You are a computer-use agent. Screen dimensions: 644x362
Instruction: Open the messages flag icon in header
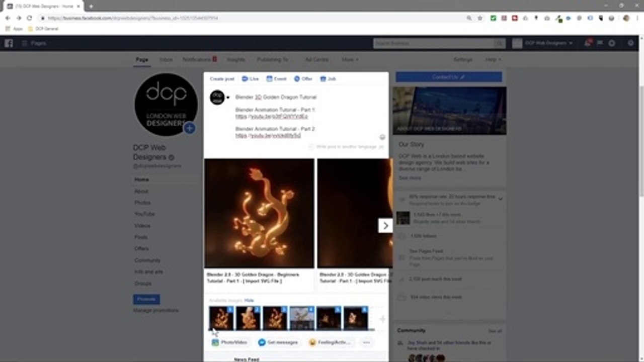[600, 43]
